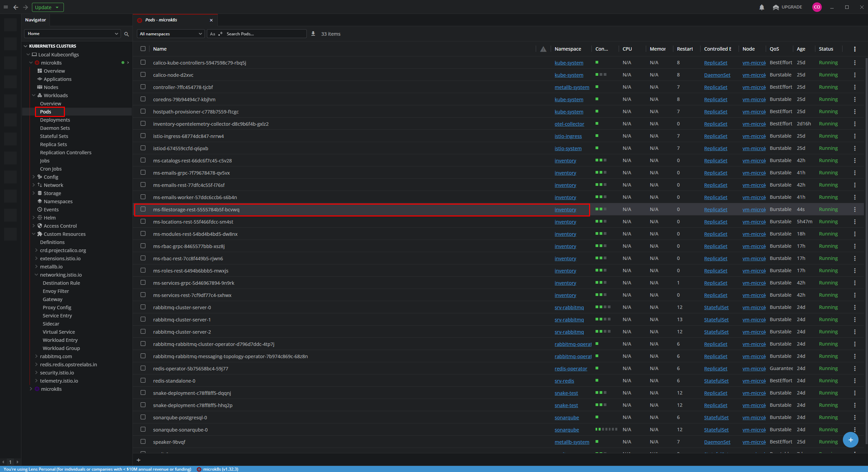This screenshot has height=472, width=868.
Task: Check the sonarqube-sonarqube-0 checkbox
Action: coord(143,429)
